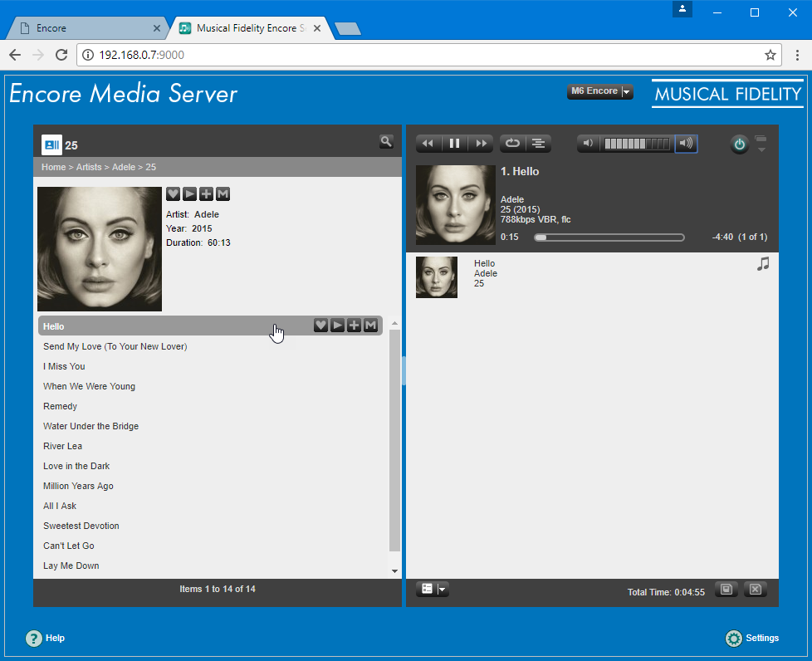Open the M6 Encore player dropdown
812x661 pixels.
599,91
